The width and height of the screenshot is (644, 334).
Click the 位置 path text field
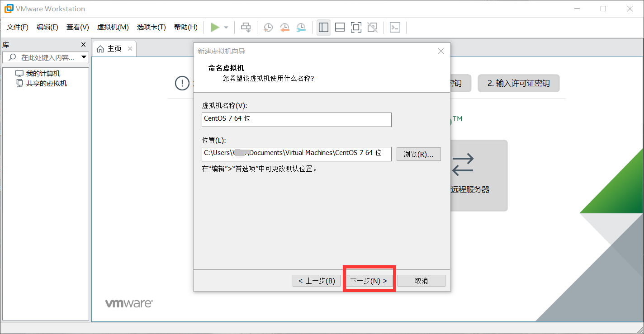click(x=297, y=154)
